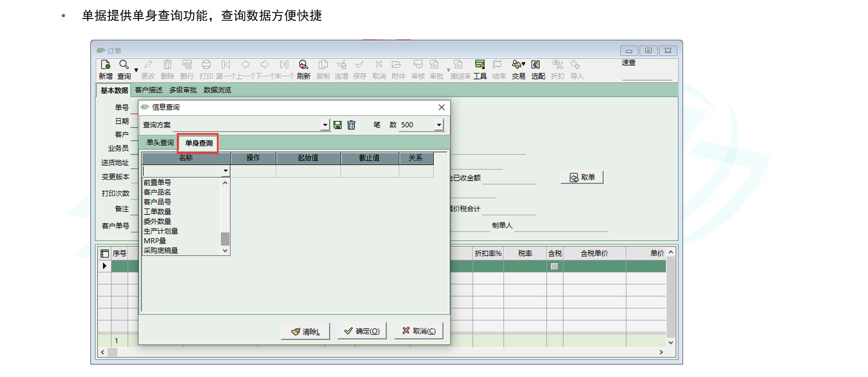Image resolution: width=868 pixels, height=377 pixels.
Task: Click the 新增 (New) toolbar icon
Action: click(x=105, y=65)
